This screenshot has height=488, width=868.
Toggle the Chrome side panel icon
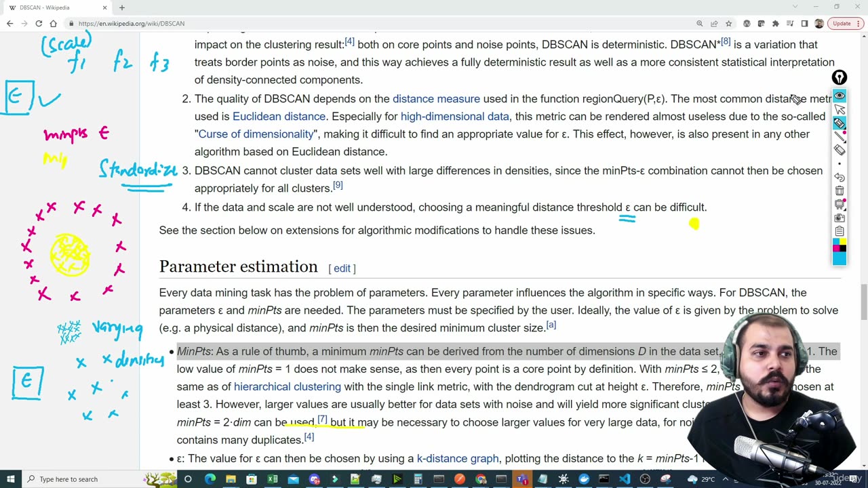804,24
